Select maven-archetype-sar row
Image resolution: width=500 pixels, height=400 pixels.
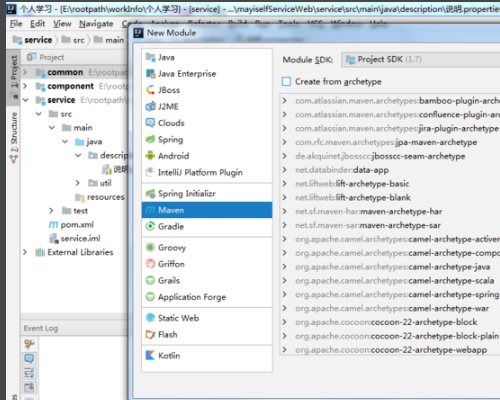pos(390,225)
